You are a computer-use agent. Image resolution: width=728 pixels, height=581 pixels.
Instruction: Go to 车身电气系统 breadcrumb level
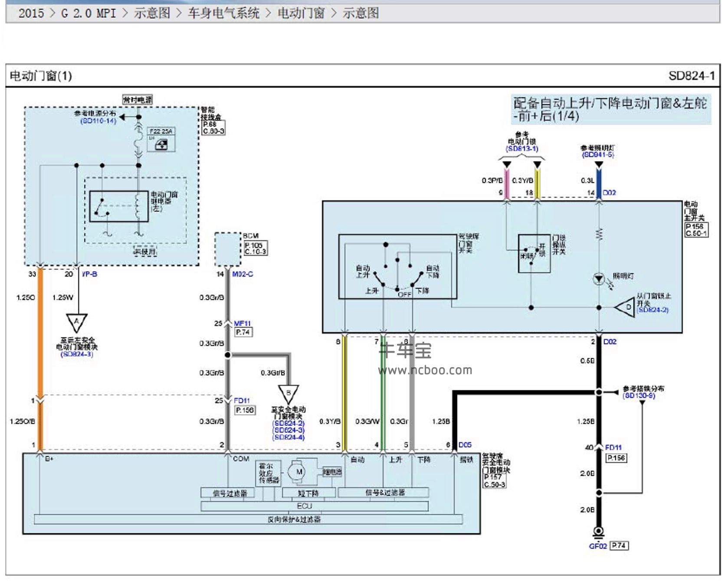(x=223, y=13)
